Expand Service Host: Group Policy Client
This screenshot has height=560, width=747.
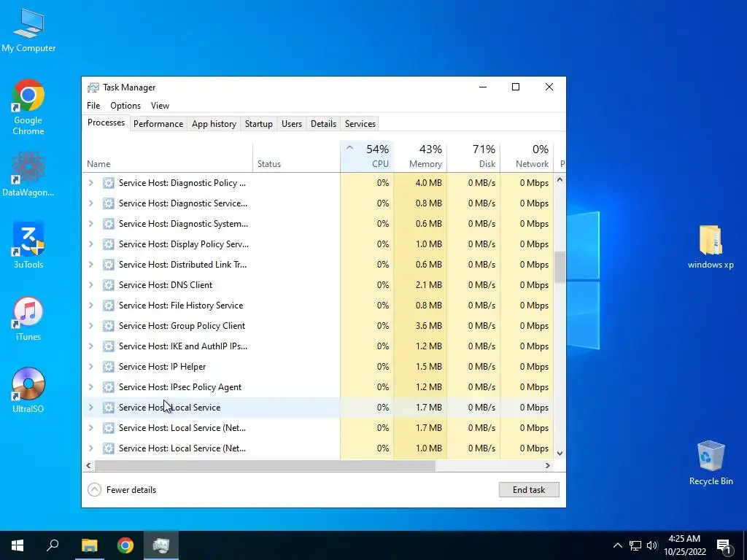[x=90, y=326]
